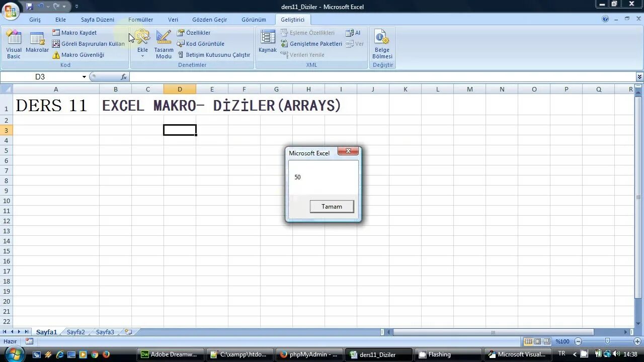Select column D header
This screenshot has height=362, width=644.
click(180, 89)
